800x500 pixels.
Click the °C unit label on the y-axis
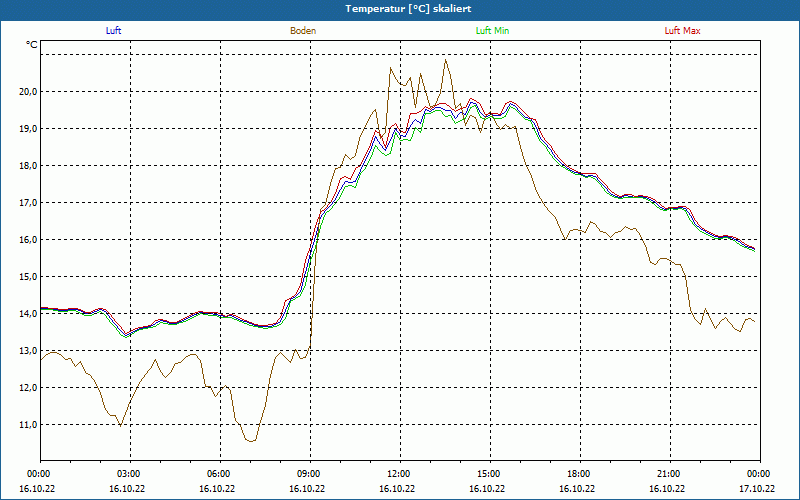click(x=32, y=45)
